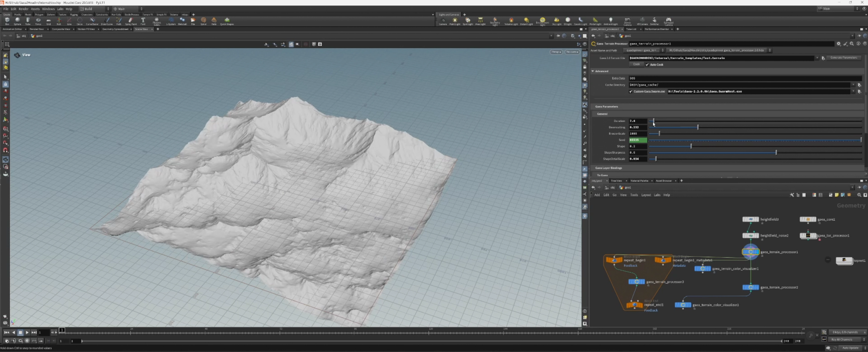The image size is (868, 352).
Task: Open the parameter gear settings menu
Action: [x=838, y=44]
